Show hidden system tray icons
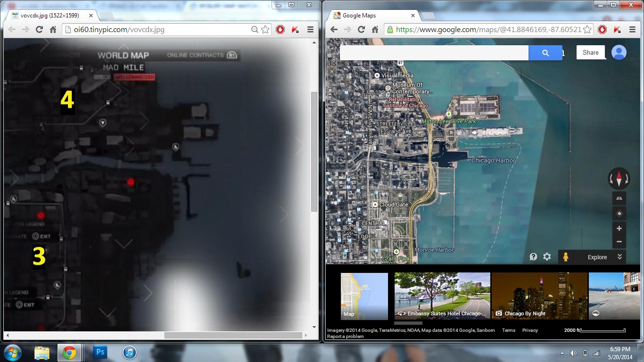Screen dimensions: 644x362 562,353
